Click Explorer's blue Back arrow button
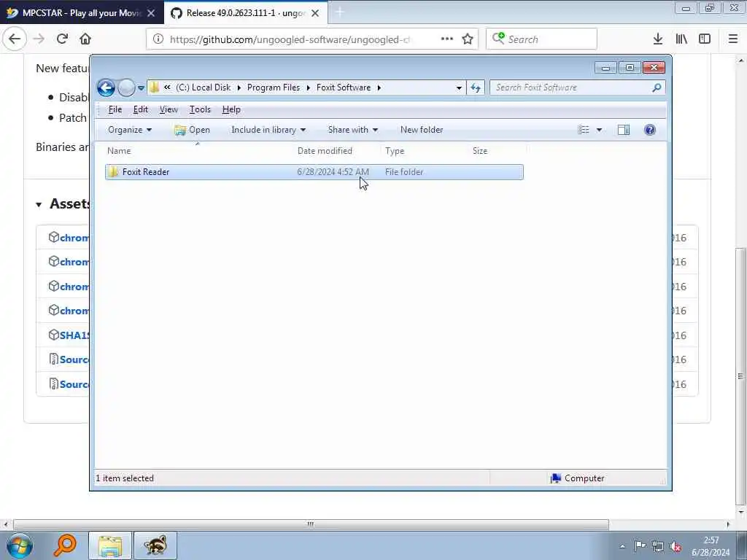Image resolution: width=747 pixels, height=560 pixels. click(x=106, y=87)
